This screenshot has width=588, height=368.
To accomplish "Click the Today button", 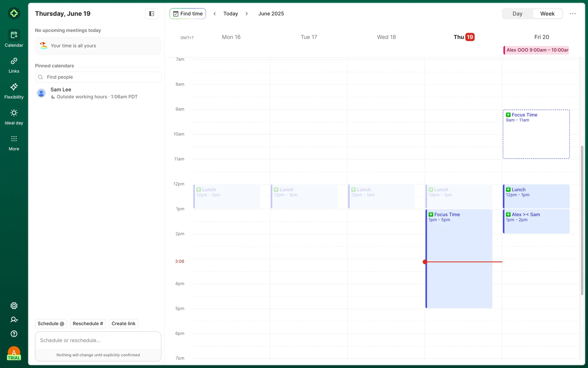I will [x=231, y=14].
